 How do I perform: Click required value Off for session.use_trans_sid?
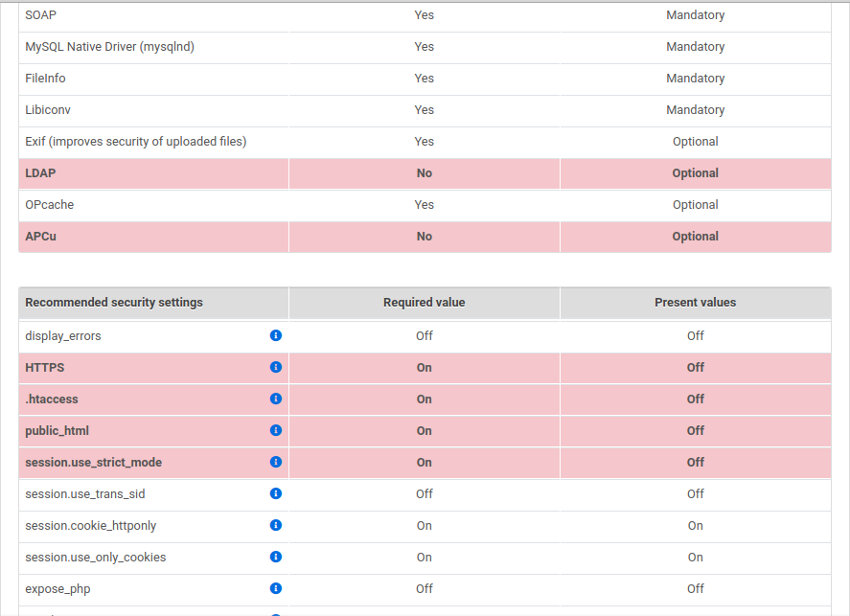click(x=425, y=494)
